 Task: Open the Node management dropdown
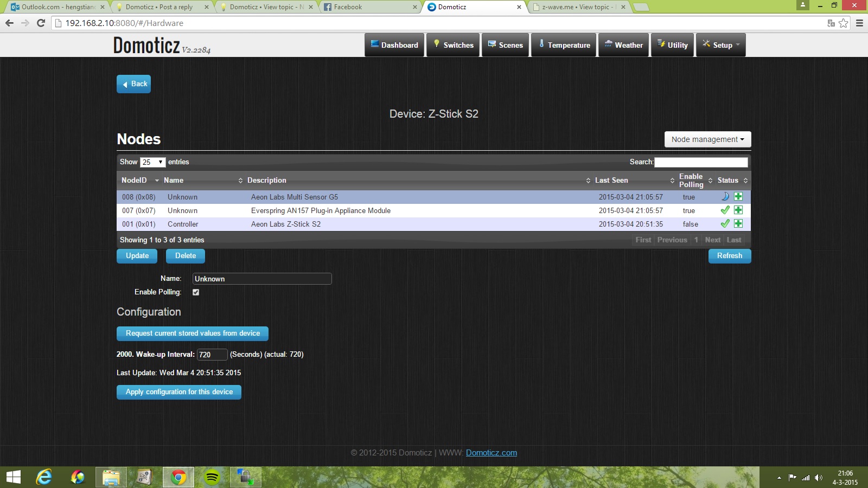tap(707, 139)
